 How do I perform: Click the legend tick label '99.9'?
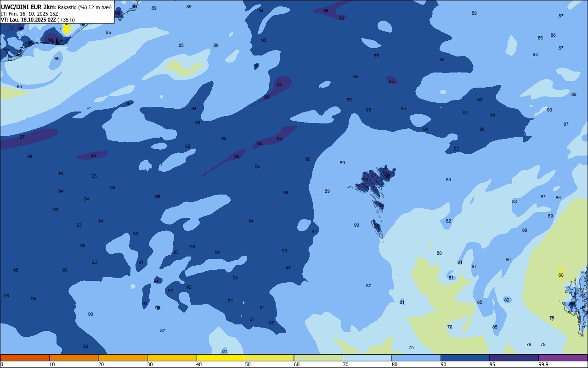click(543, 364)
